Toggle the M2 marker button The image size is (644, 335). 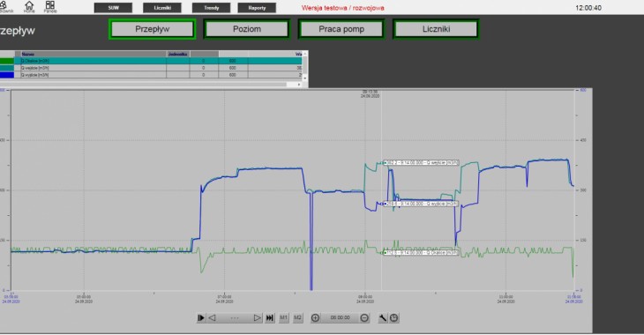click(298, 317)
